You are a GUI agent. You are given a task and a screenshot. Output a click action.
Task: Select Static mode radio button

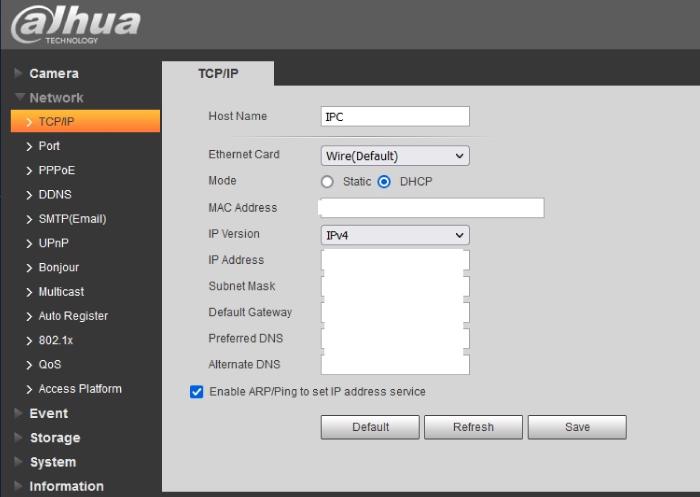[327, 182]
